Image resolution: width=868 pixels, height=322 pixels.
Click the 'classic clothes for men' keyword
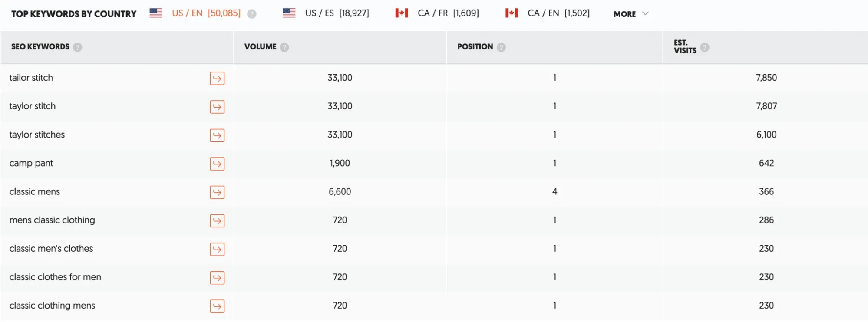pos(55,277)
